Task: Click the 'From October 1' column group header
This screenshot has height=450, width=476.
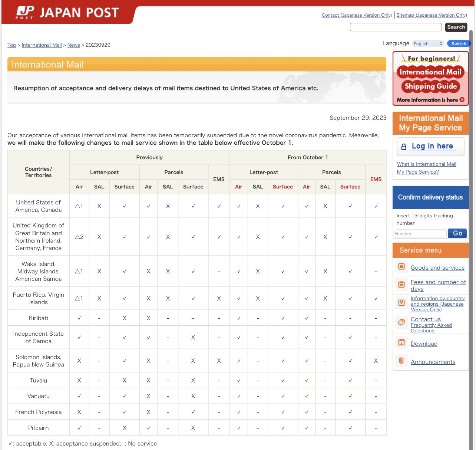Action: coord(308,157)
